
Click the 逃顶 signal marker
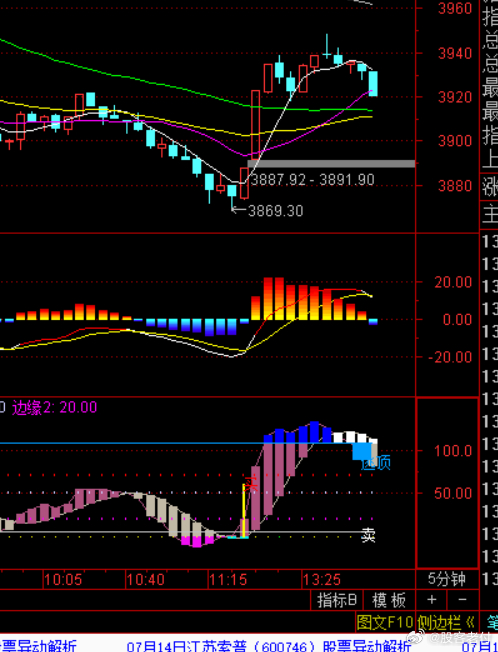pyautogui.click(x=376, y=462)
